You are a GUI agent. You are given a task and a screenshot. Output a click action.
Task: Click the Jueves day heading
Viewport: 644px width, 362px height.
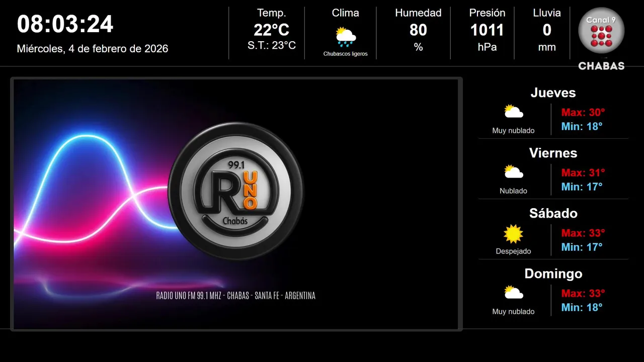[553, 93]
